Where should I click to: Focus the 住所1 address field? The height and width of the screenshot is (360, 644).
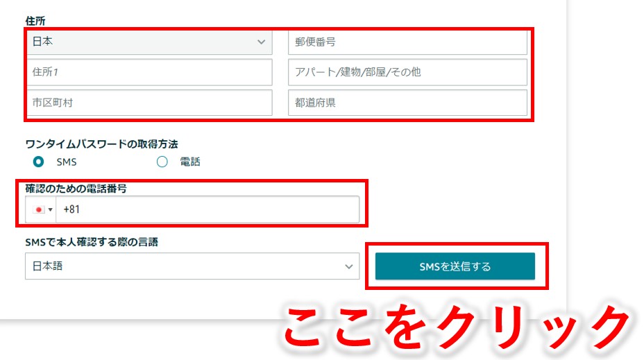(x=149, y=72)
